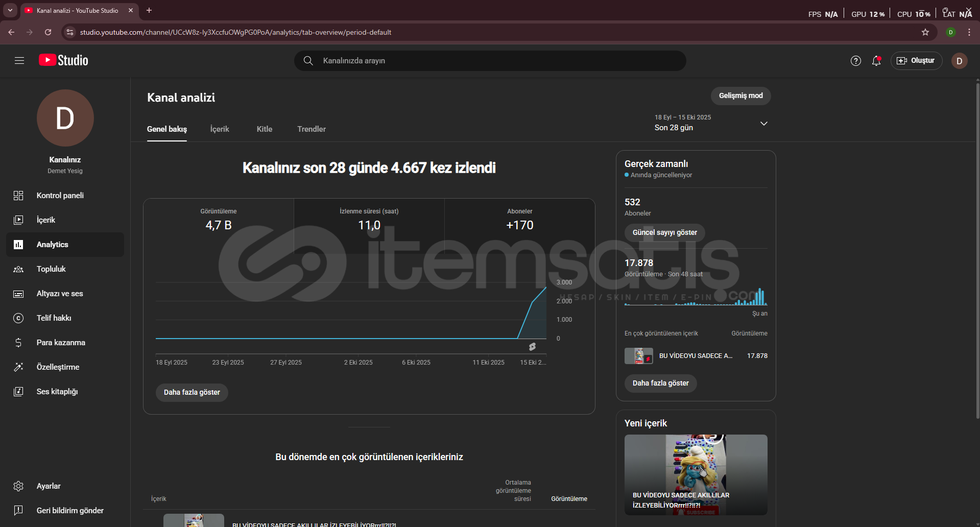
Task: Click BU VİDEOYU SADECE A... video title in realtime list
Action: [696, 356]
